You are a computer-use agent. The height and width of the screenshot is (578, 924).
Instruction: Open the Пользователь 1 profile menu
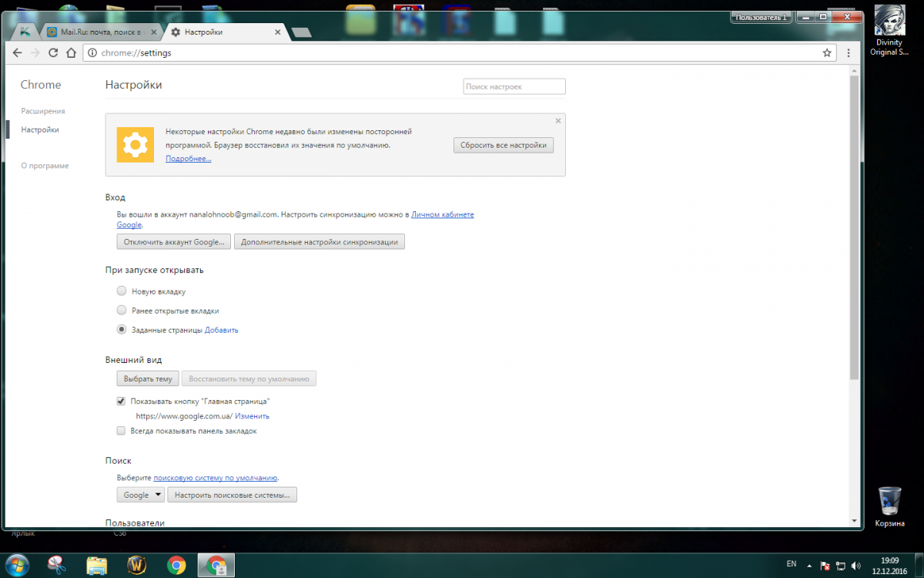(760, 17)
